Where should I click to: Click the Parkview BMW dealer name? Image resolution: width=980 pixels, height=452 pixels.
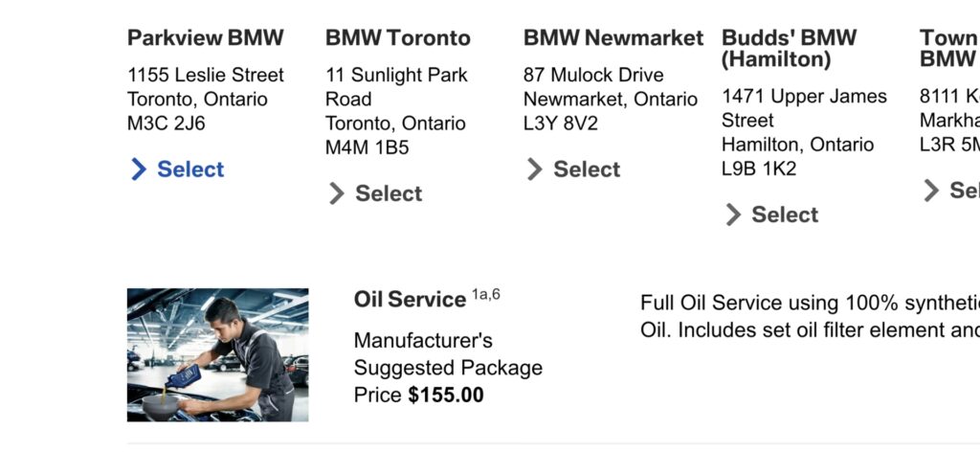pyautogui.click(x=206, y=38)
